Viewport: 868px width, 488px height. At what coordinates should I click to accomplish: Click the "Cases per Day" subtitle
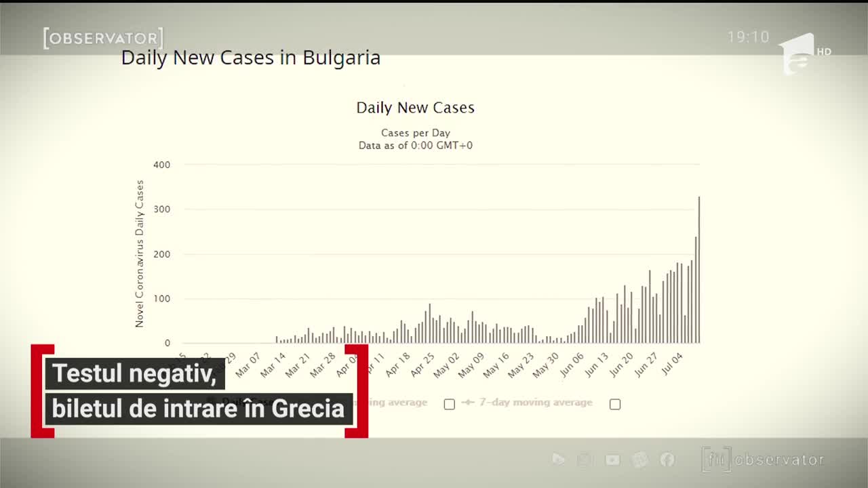pos(415,133)
